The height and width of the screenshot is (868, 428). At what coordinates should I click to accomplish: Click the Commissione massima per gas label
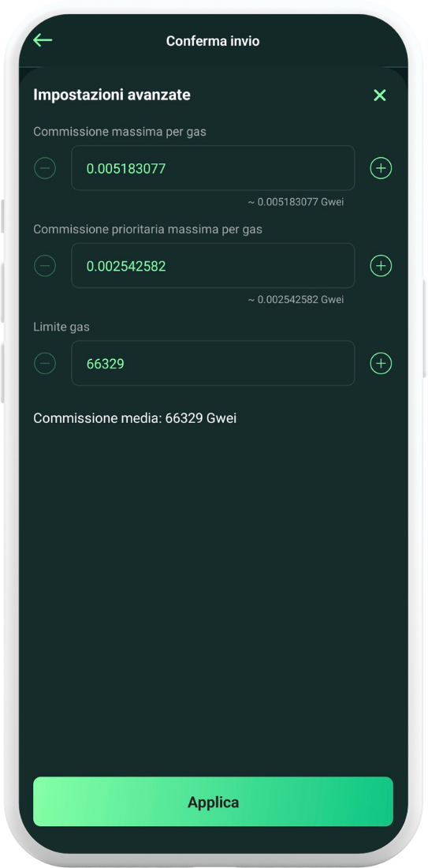pyautogui.click(x=120, y=132)
